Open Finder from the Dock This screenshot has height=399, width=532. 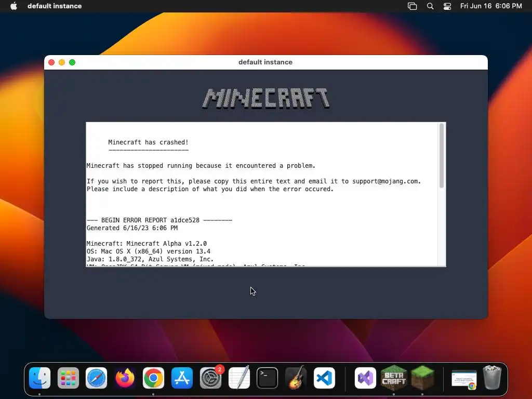tap(39, 378)
